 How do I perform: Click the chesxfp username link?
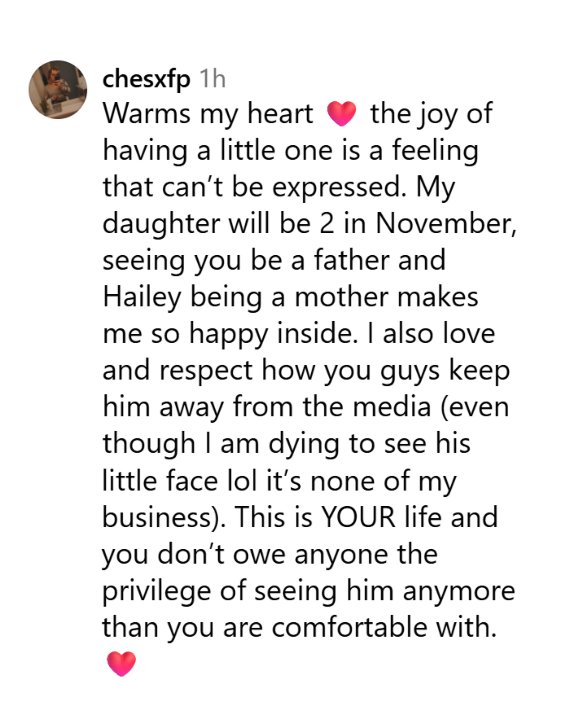click(x=146, y=79)
